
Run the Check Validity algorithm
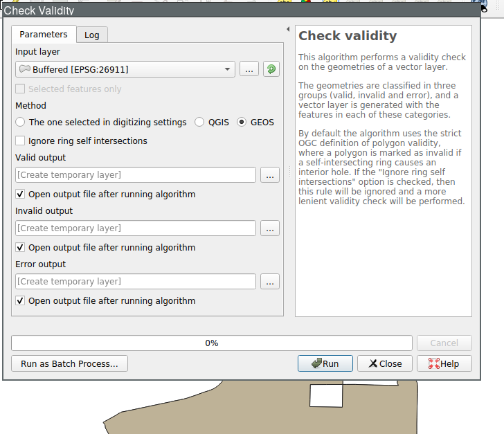(325, 363)
